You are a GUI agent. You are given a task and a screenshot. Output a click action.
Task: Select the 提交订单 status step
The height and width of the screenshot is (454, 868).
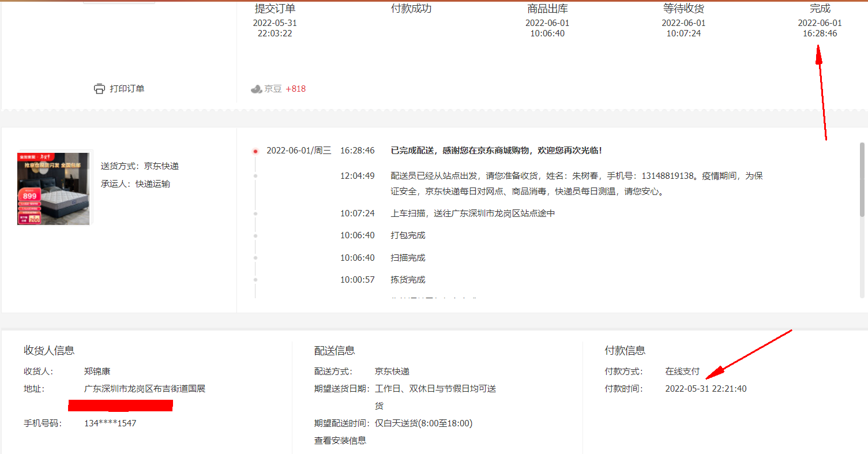click(x=275, y=9)
